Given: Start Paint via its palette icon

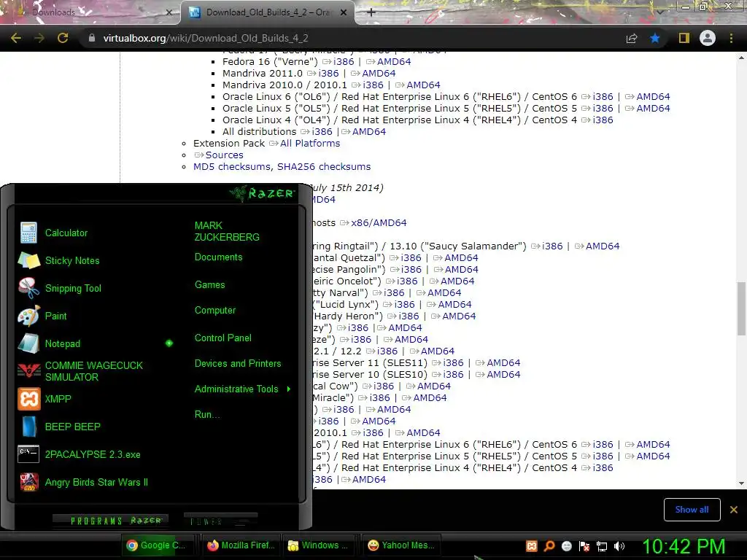Looking at the screenshot, I should click(29, 316).
